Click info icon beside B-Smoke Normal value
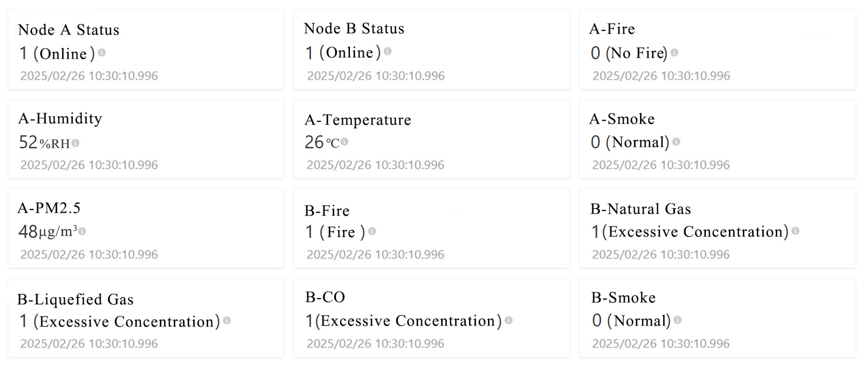This screenshot has height=368, width=868. 678,320
